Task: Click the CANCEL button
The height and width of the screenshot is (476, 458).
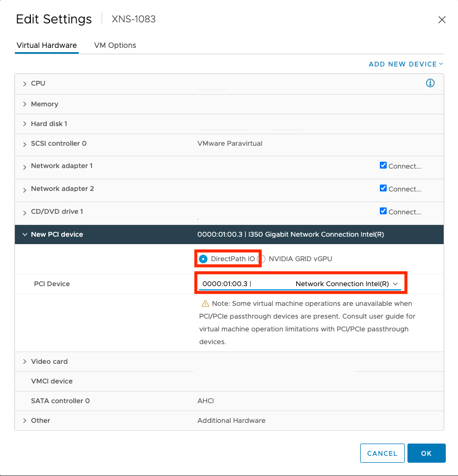Action: pyautogui.click(x=382, y=453)
